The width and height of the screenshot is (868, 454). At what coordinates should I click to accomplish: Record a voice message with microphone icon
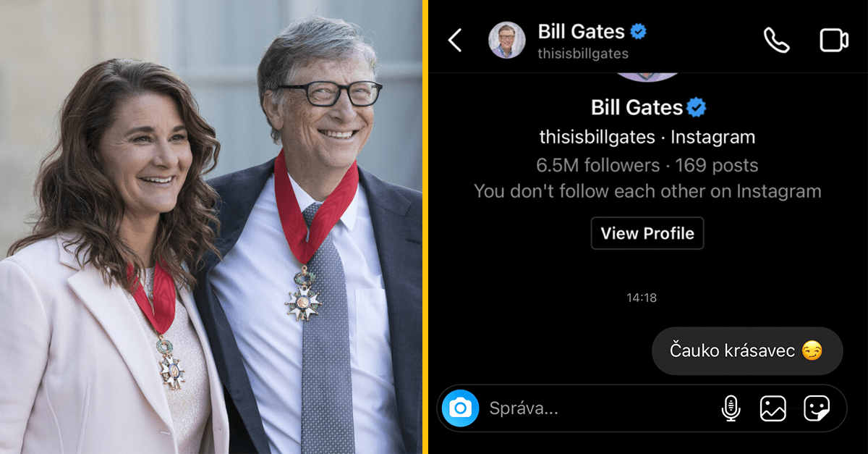pos(731,408)
